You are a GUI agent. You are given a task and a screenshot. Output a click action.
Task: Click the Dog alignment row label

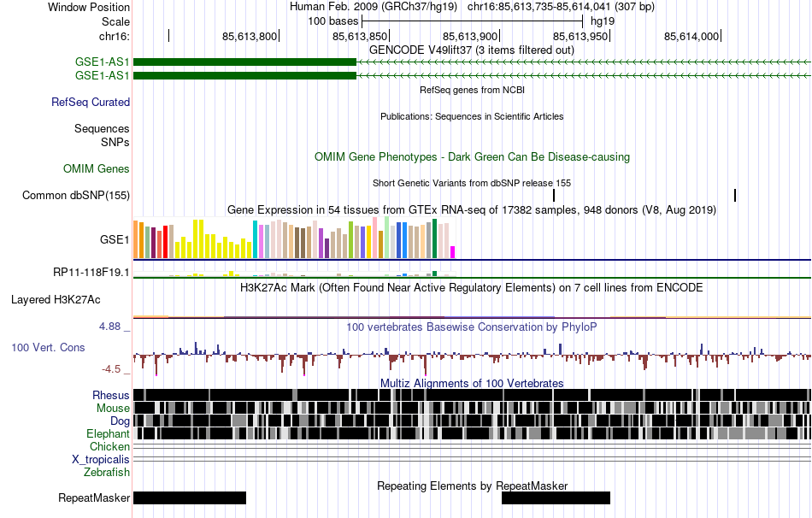[120, 421]
